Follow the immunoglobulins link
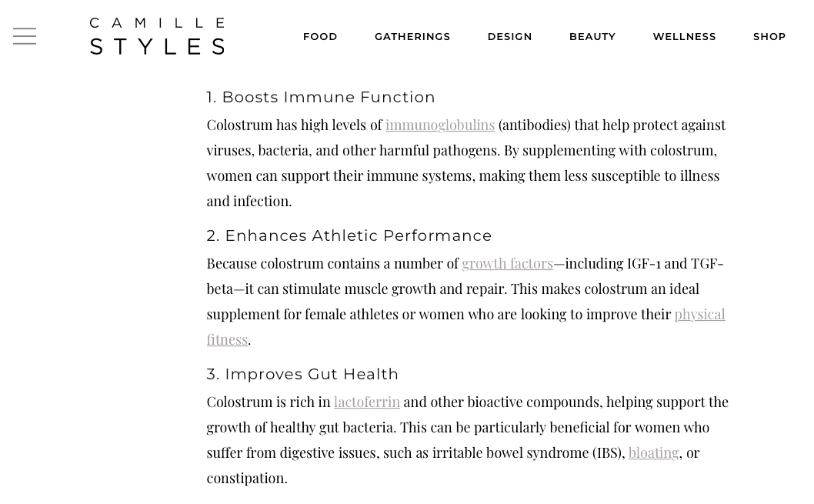This screenshot has width=814, height=504. click(440, 125)
